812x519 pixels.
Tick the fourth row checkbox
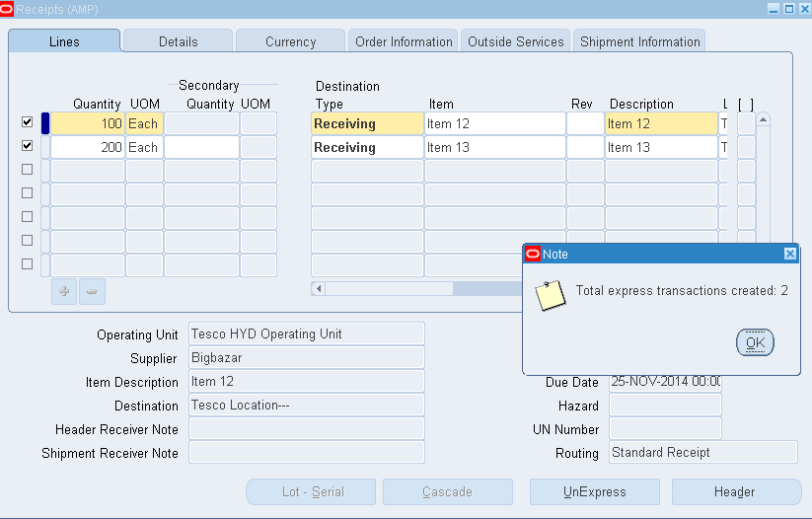point(28,193)
